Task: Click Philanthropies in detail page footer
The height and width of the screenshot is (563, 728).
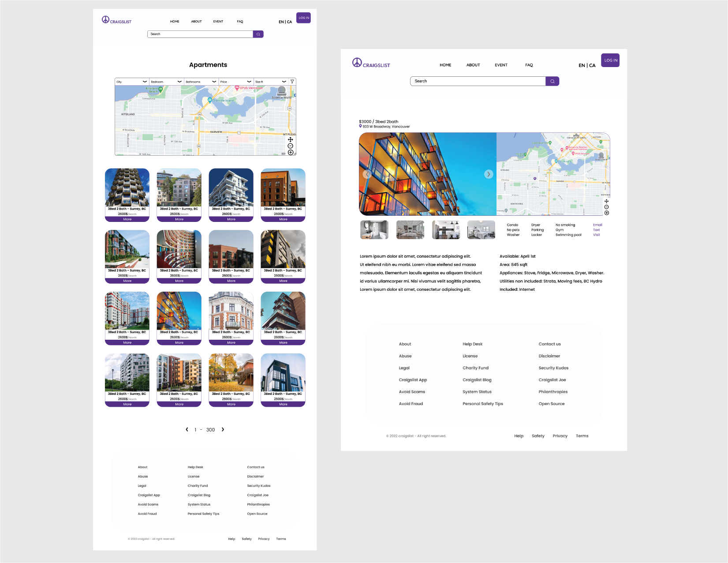Action: point(553,392)
